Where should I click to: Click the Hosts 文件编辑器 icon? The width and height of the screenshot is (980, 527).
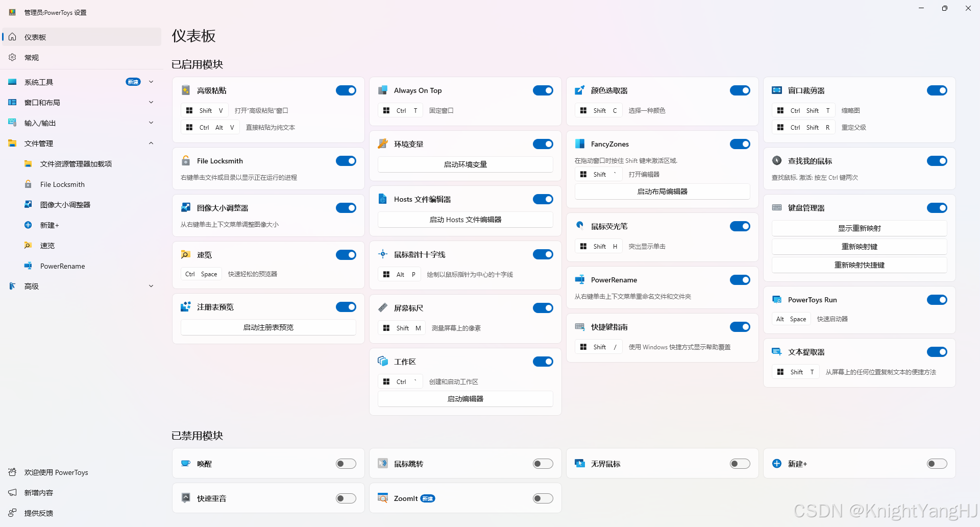pyautogui.click(x=383, y=199)
